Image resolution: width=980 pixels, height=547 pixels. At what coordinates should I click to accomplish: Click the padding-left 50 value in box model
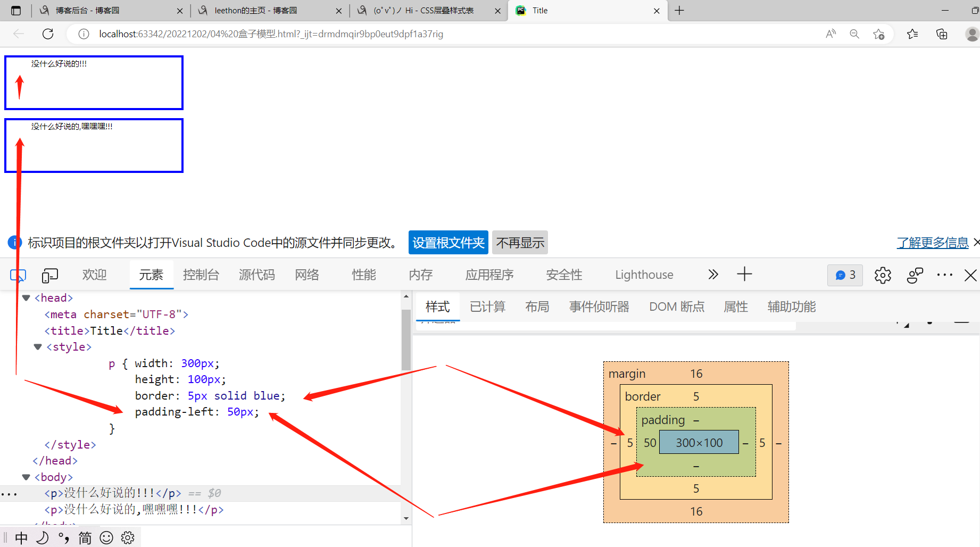point(650,443)
